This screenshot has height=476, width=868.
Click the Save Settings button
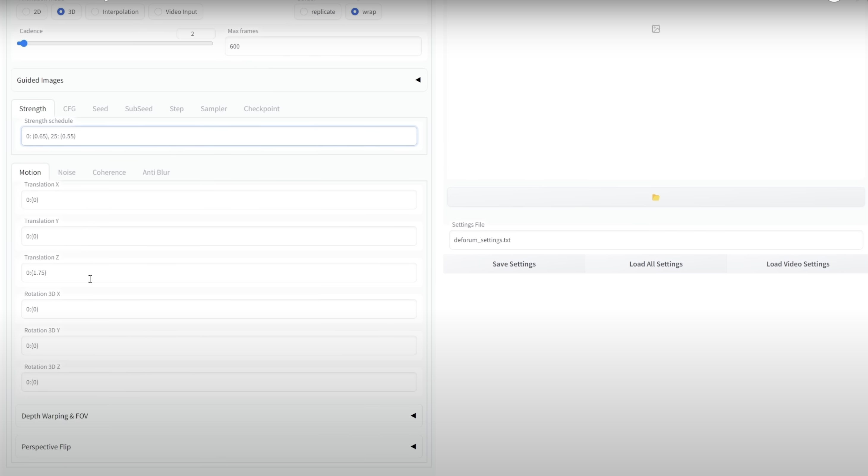(x=514, y=264)
